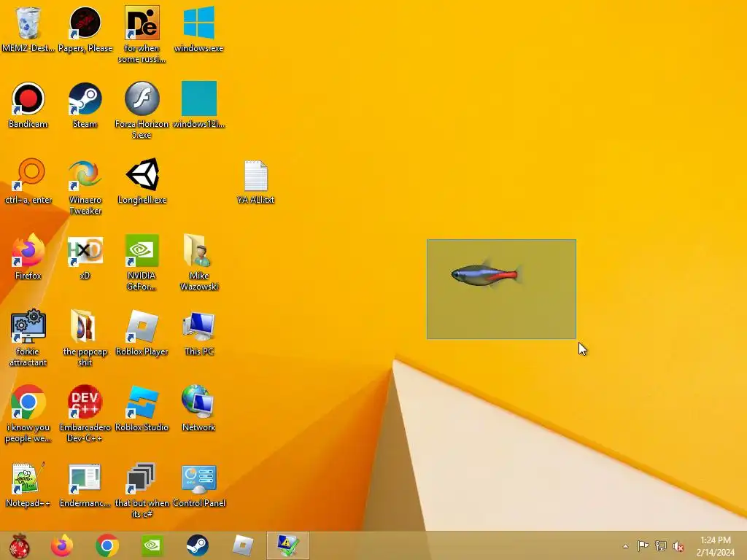
Task: Select the YA ALI.txt text file
Action: [256, 182]
